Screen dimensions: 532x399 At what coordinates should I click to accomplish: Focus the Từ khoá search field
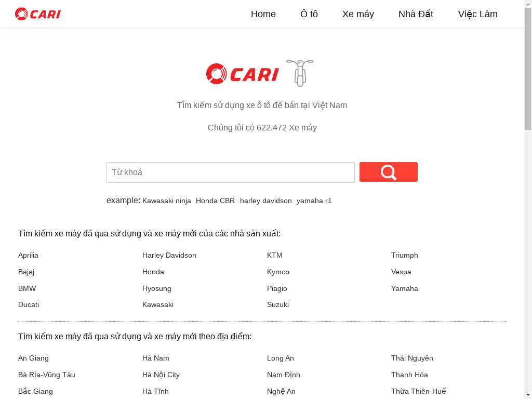(x=230, y=172)
